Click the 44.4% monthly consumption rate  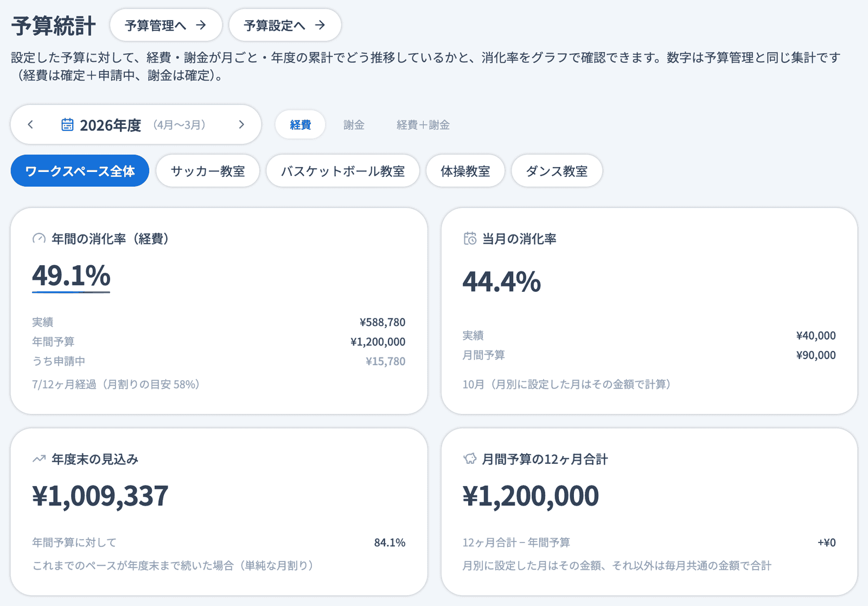click(502, 282)
